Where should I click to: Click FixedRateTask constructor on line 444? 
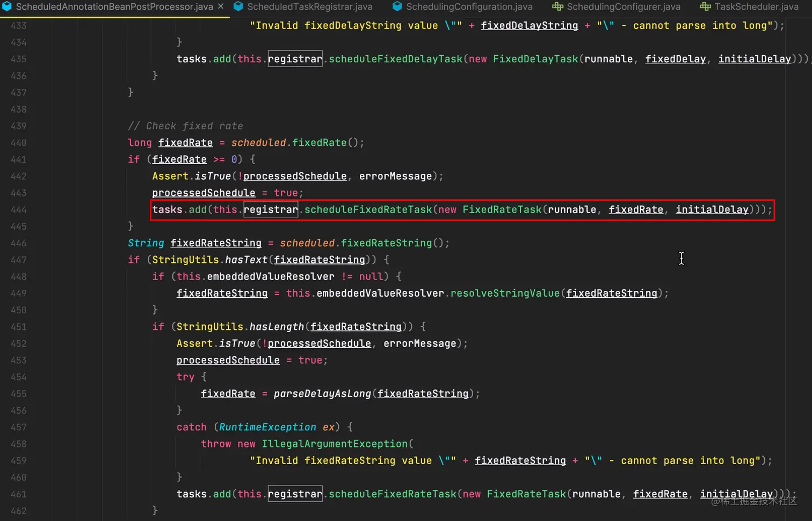(x=502, y=210)
